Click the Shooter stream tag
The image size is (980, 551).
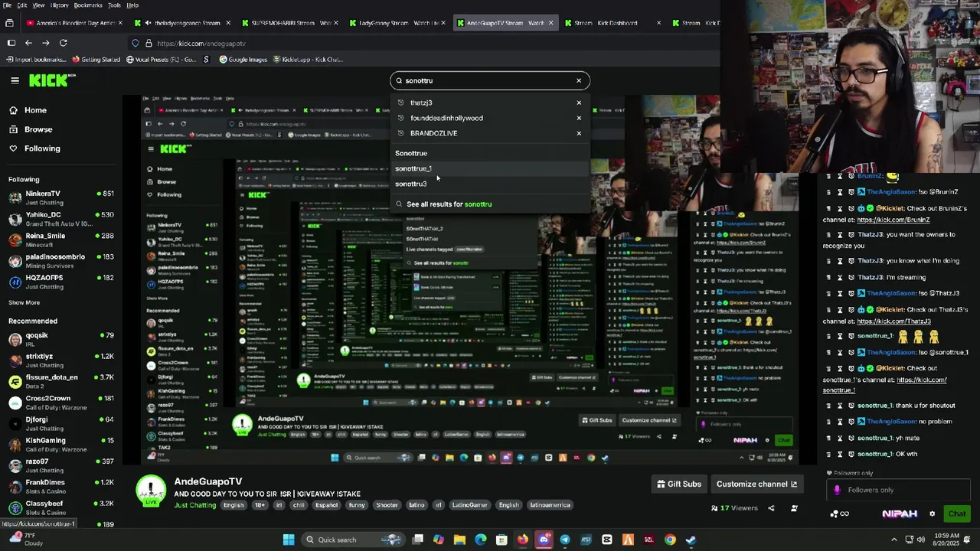point(387,505)
